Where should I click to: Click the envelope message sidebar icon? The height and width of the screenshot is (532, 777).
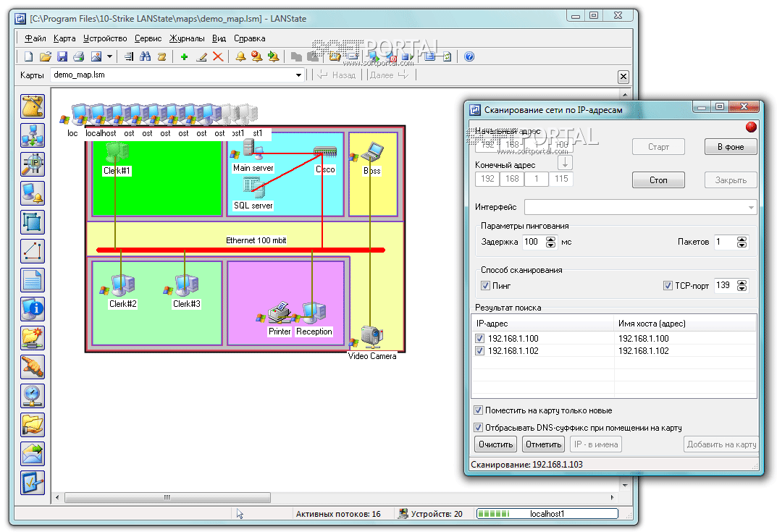coord(33,454)
